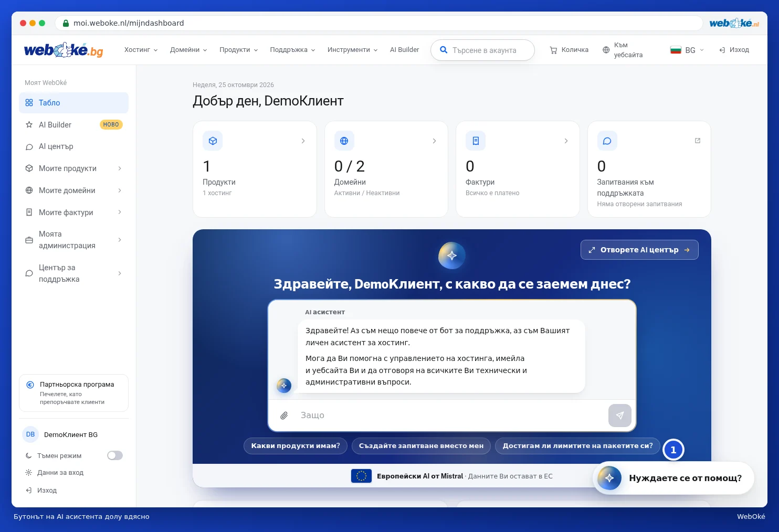The height and width of the screenshot is (532, 779).
Task: Open the Нуждаете се от помощ? assistant button
Action: [673, 478]
